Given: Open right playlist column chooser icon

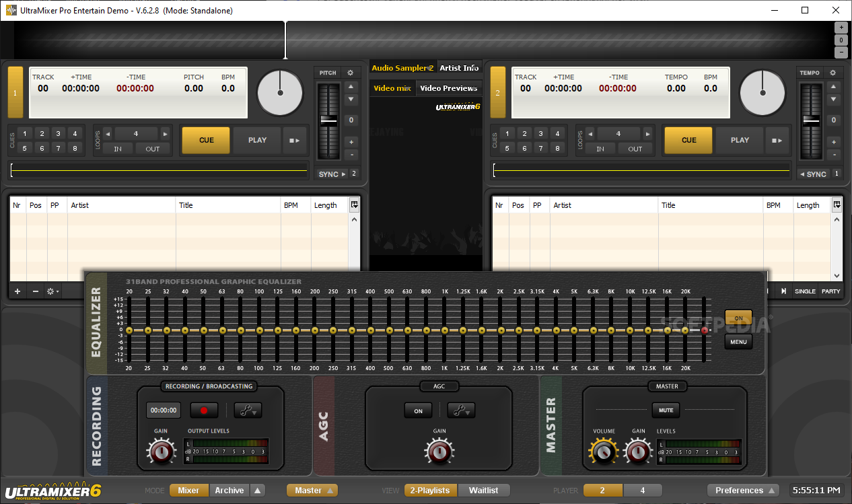Looking at the screenshot, I should point(837,205).
